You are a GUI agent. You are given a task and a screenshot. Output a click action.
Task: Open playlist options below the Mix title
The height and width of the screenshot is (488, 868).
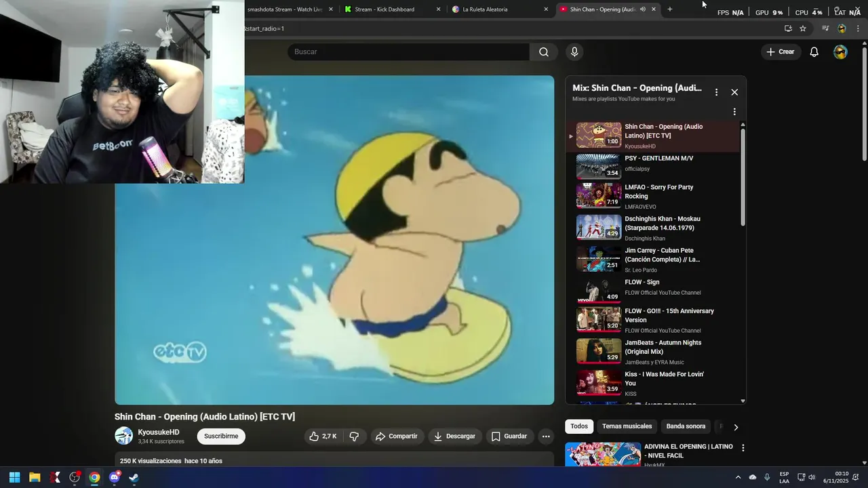point(734,112)
